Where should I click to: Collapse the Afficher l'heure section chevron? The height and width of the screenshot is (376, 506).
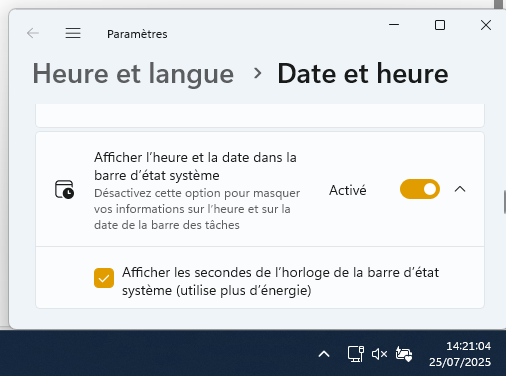point(460,189)
